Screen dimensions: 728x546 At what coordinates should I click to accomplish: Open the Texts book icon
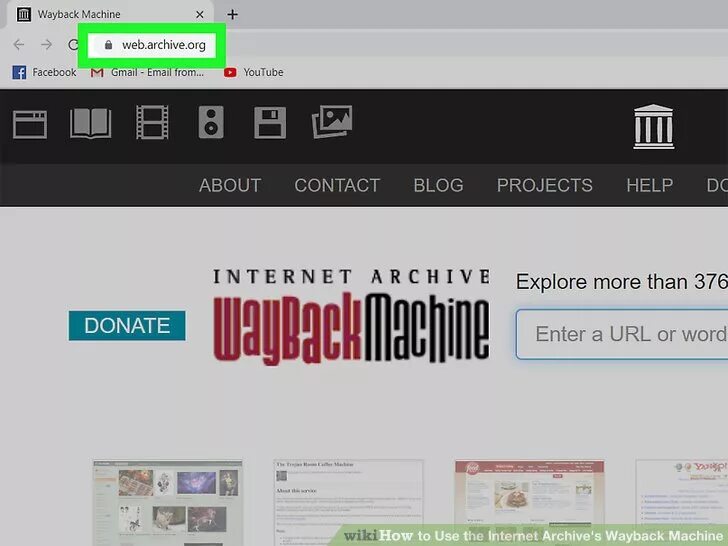91,123
